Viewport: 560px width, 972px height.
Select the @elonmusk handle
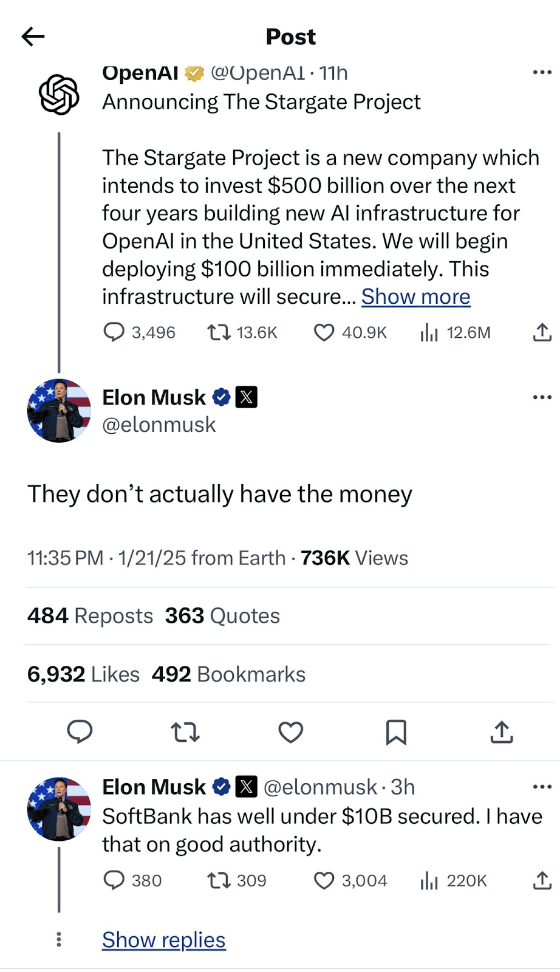click(159, 424)
